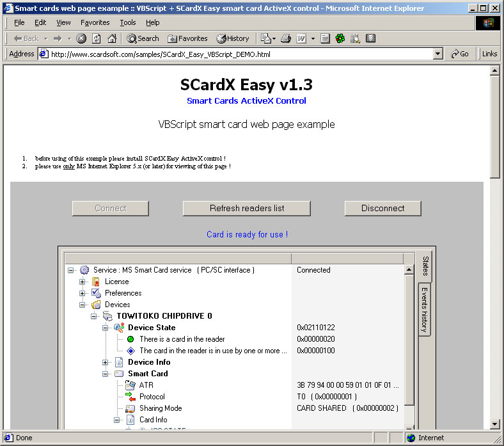This screenshot has height=446, width=504.
Task: Open the Mail button dropdown arrow
Action: [274, 39]
